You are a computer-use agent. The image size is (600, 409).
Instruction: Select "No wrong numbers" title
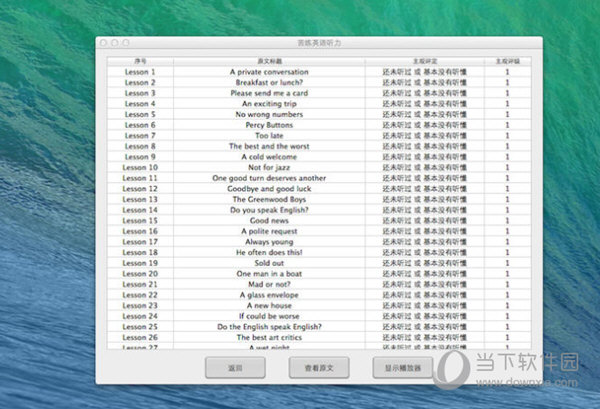269,114
